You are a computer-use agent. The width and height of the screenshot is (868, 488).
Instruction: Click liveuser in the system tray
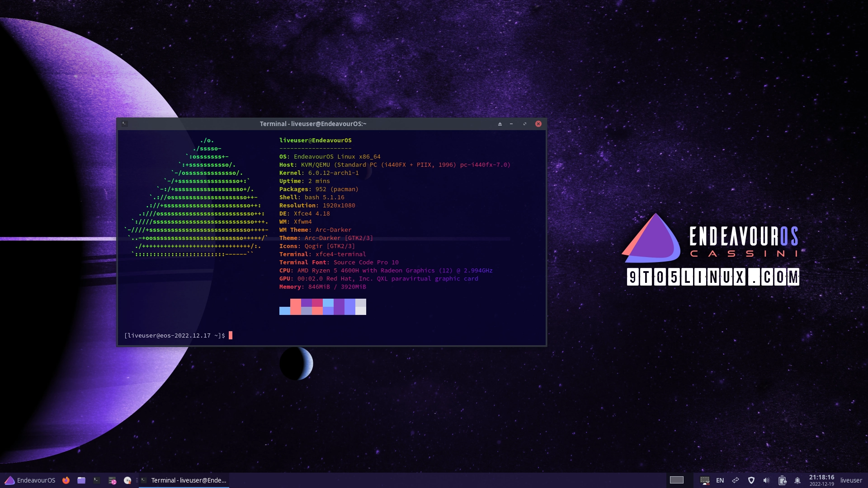click(x=852, y=480)
